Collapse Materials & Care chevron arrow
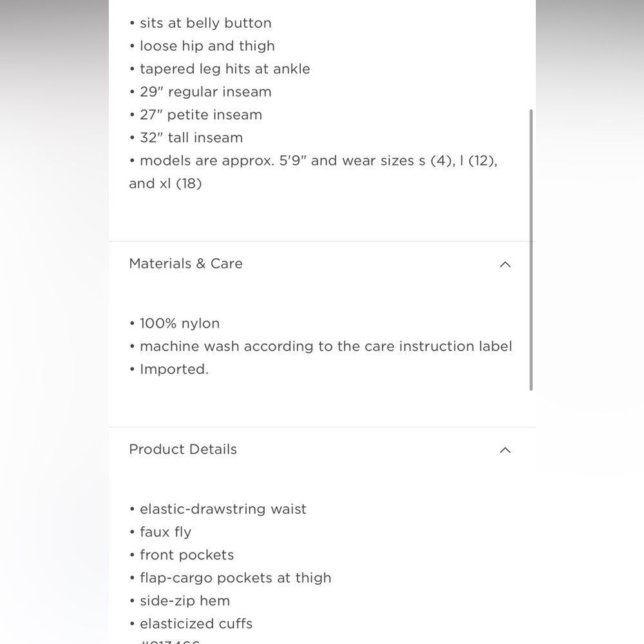644x644 pixels. [505, 264]
